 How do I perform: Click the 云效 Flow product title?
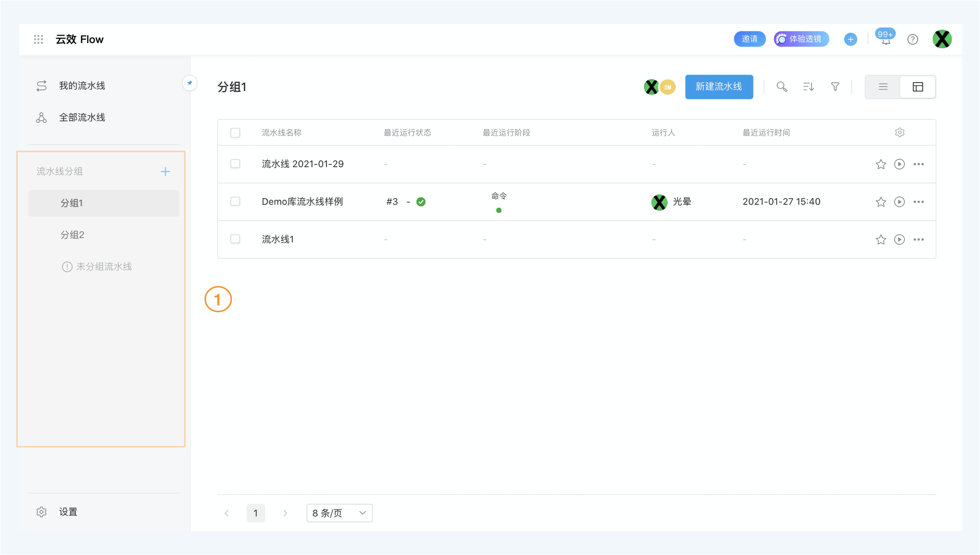coord(80,39)
